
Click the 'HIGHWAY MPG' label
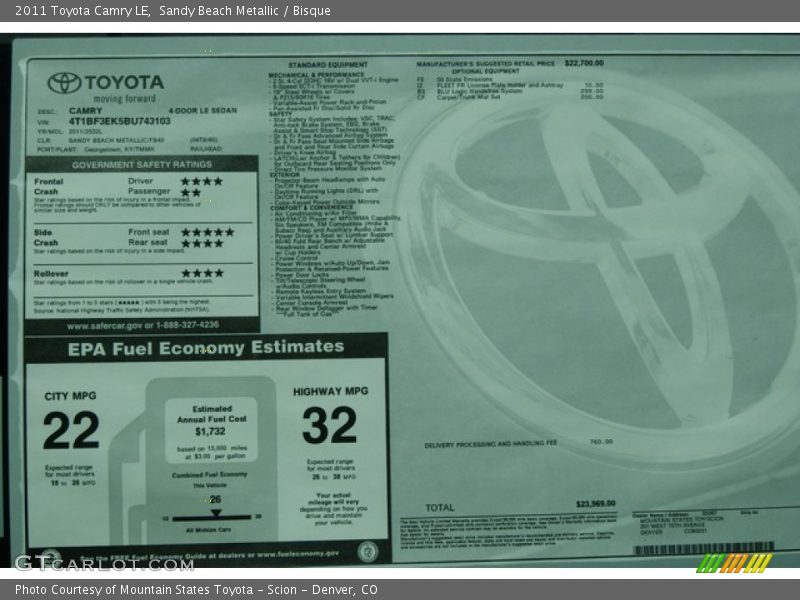331,391
